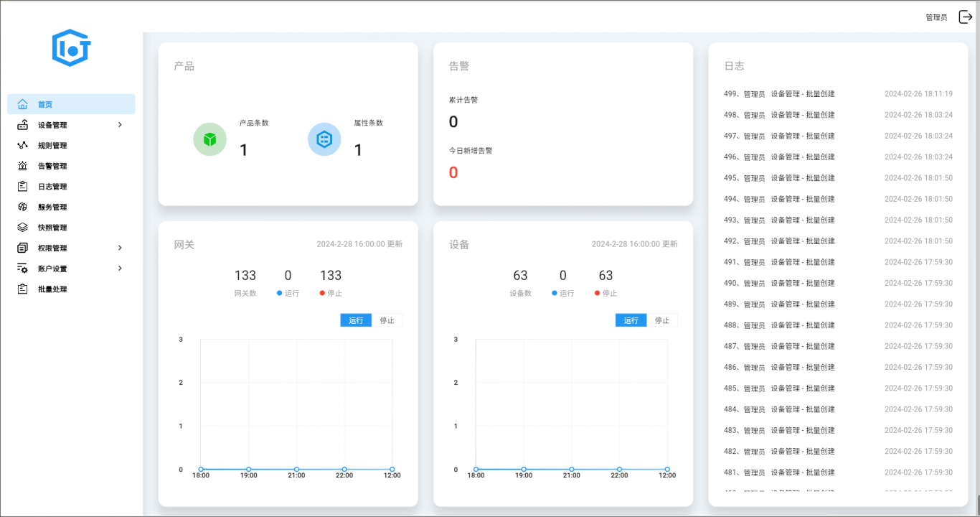980x517 pixels.
Task: Click the 服务管理 sidebar icon
Action: pyautogui.click(x=23, y=207)
